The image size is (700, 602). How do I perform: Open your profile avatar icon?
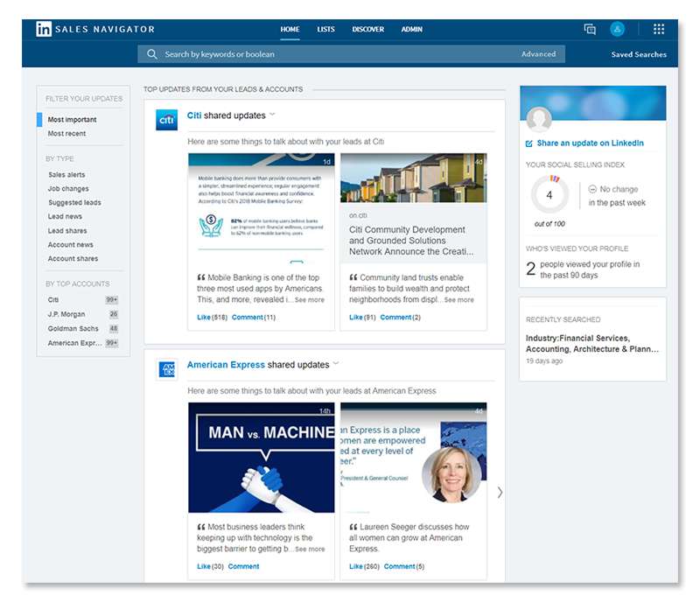[619, 28]
